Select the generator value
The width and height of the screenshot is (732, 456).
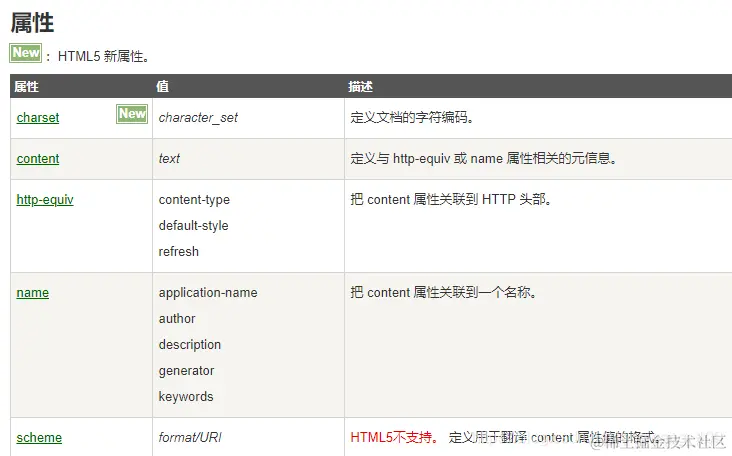click(x=186, y=371)
